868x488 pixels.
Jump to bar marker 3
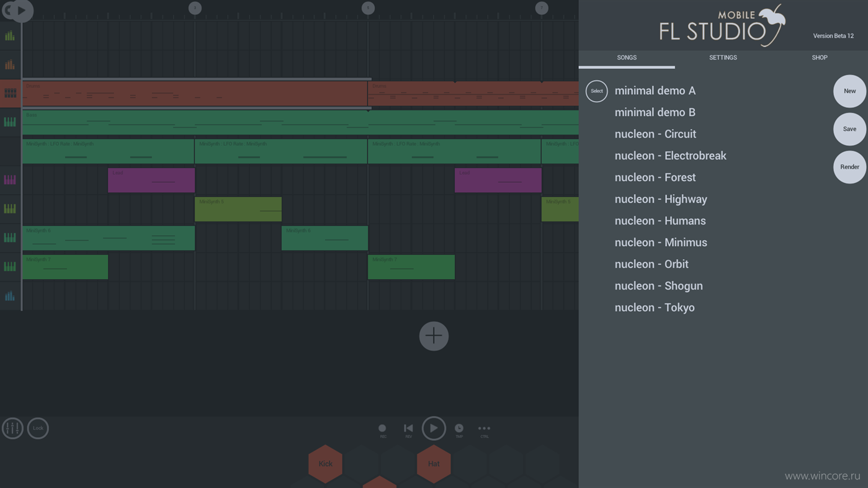tap(195, 8)
